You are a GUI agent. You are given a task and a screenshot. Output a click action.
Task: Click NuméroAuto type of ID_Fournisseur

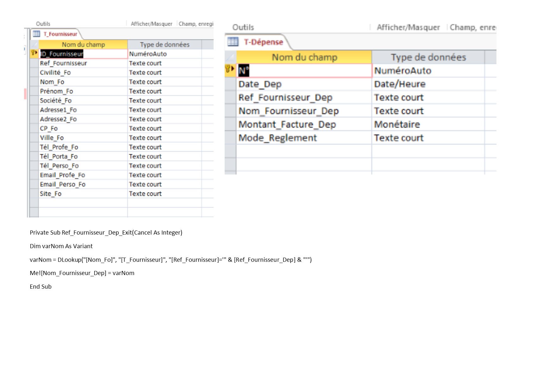pos(165,54)
